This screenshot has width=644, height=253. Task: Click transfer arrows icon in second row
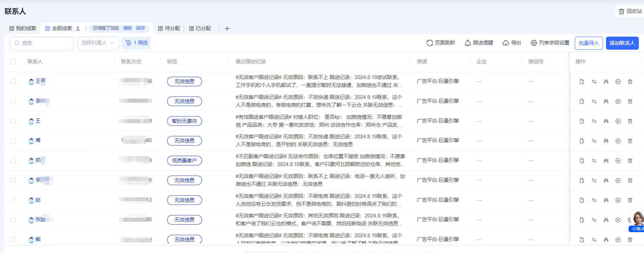click(594, 101)
